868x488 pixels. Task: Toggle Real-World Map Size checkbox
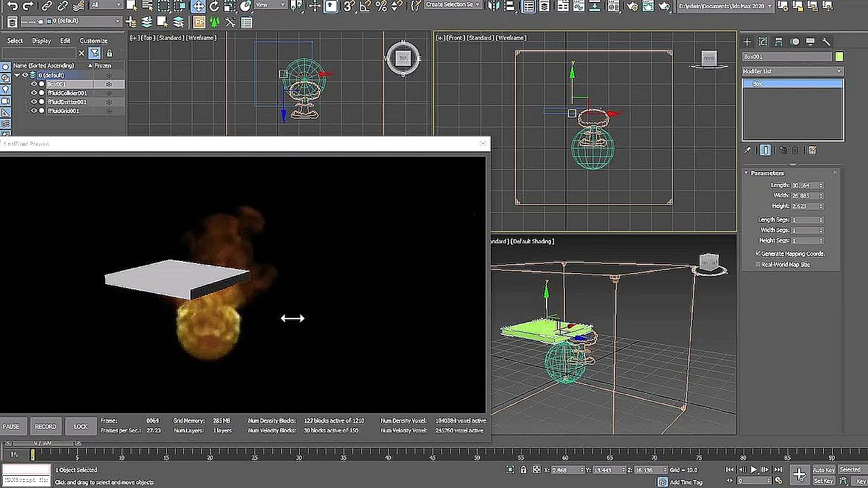pyautogui.click(x=758, y=264)
